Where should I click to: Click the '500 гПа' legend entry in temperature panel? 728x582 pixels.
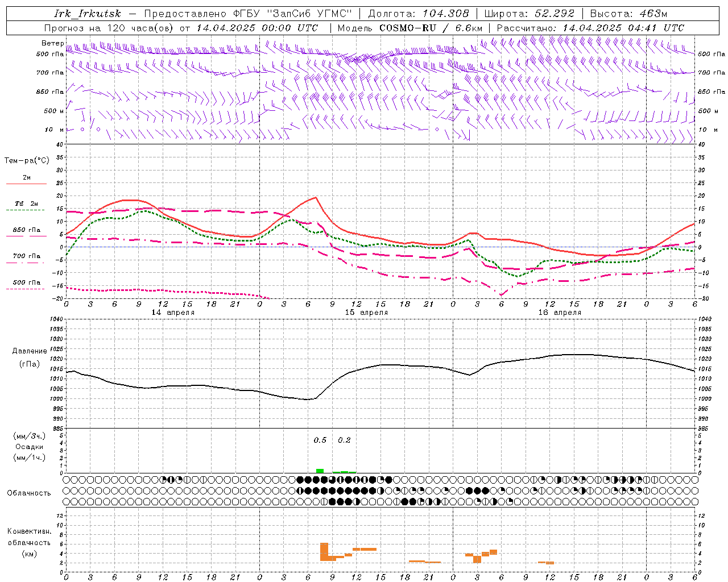tap(27, 282)
